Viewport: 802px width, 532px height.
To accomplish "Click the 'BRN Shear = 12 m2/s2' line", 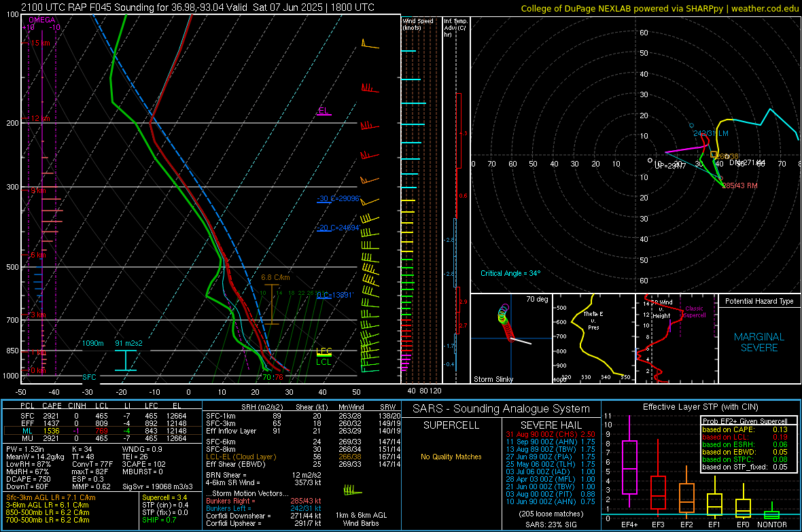I will [x=264, y=475].
